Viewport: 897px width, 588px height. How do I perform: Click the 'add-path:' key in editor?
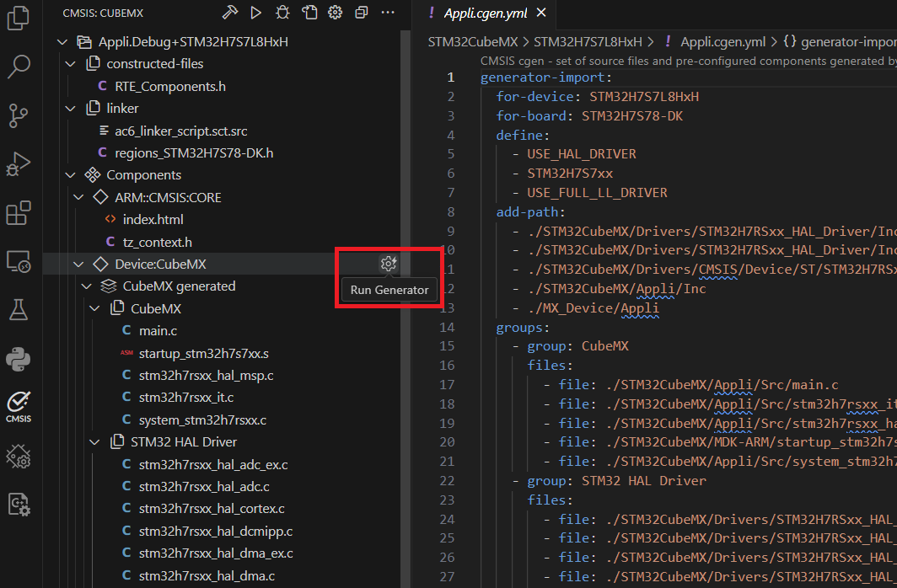pyautogui.click(x=529, y=212)
